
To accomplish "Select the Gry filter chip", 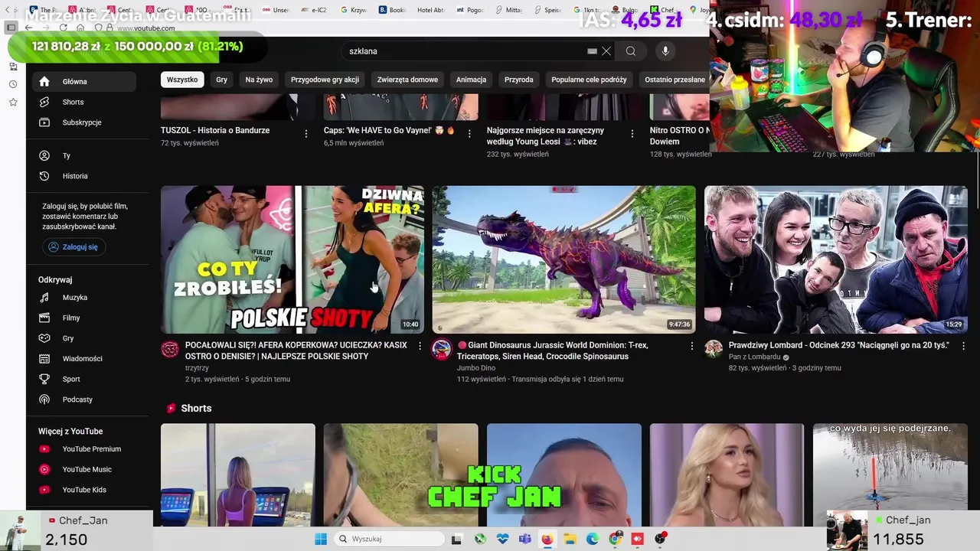I will click(x=221, y=80).
